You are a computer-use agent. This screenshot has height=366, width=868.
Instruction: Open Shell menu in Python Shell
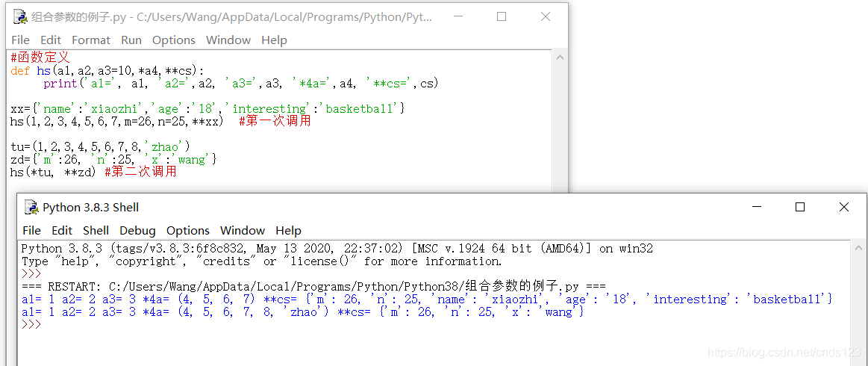click(96, 230)
